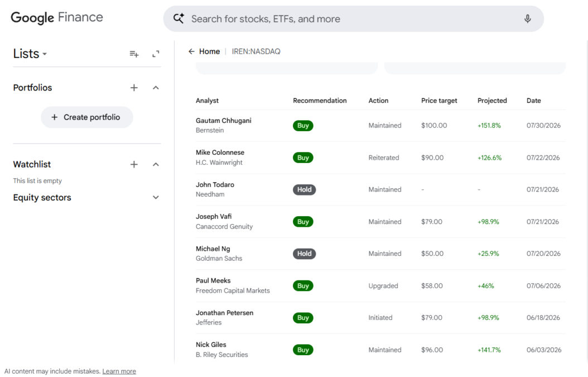This screenshot has height=377, width=588.
Task: Expand the lists panel fullscreen
Action: pos(156,54)
